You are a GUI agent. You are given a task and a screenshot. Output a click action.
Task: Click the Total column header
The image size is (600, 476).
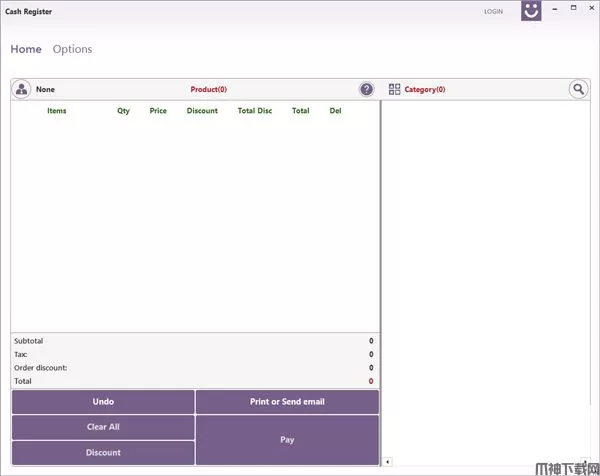tap(300, 111)
